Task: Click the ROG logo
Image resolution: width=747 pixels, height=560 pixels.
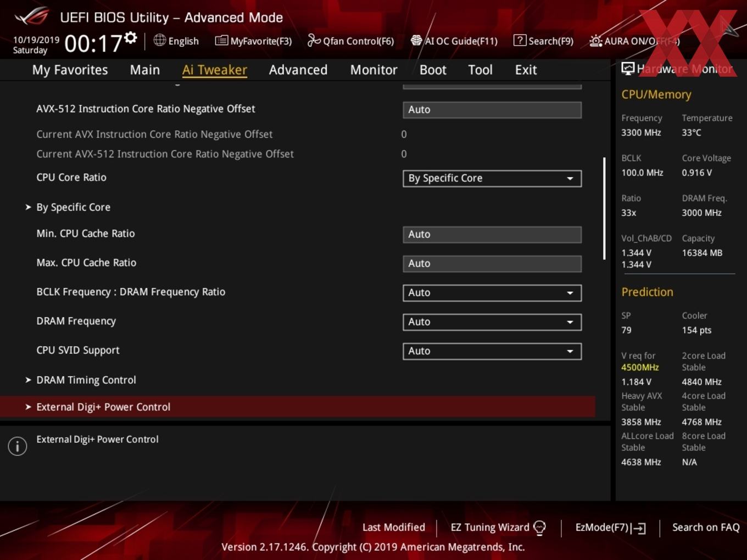Action: click(x=31, y=16)
